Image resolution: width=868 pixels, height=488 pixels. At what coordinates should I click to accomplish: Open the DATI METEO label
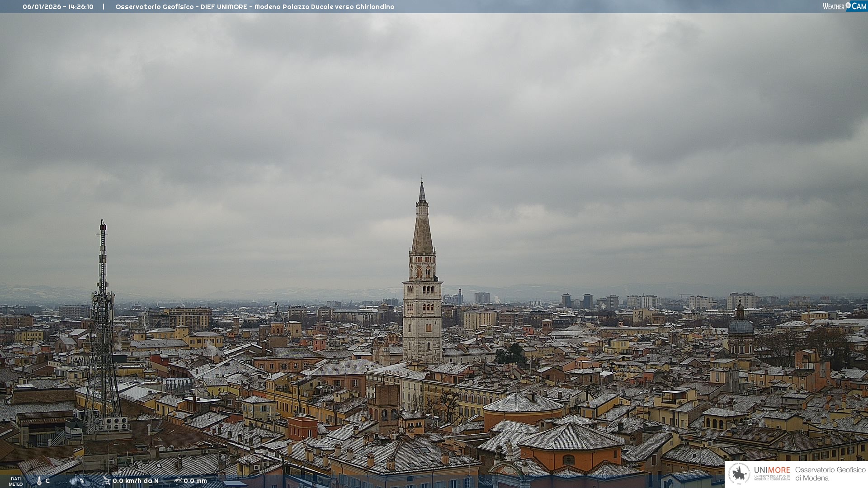pyautogui.click(x=16, y=481)
